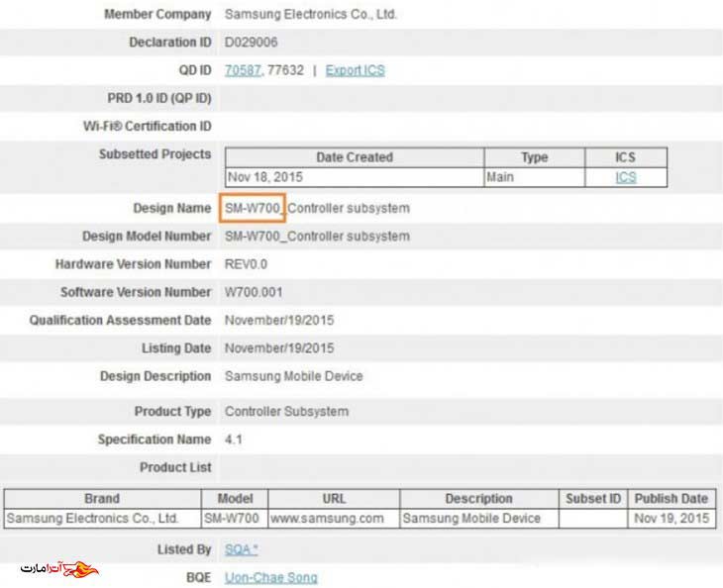This screenshot has width=723, height=588.
Task: Select the Type column header
Action: click(534, 157)
